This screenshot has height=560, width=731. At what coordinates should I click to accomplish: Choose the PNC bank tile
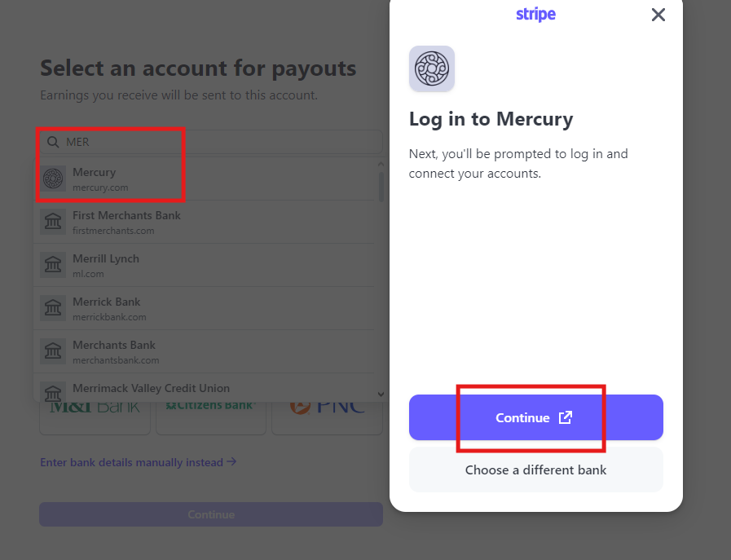327,417
